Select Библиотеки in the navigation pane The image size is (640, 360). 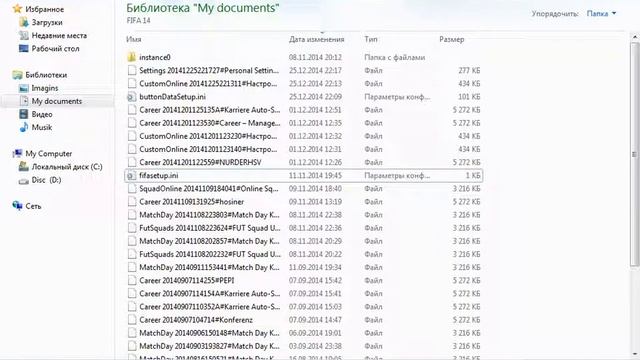click(46, 75)
